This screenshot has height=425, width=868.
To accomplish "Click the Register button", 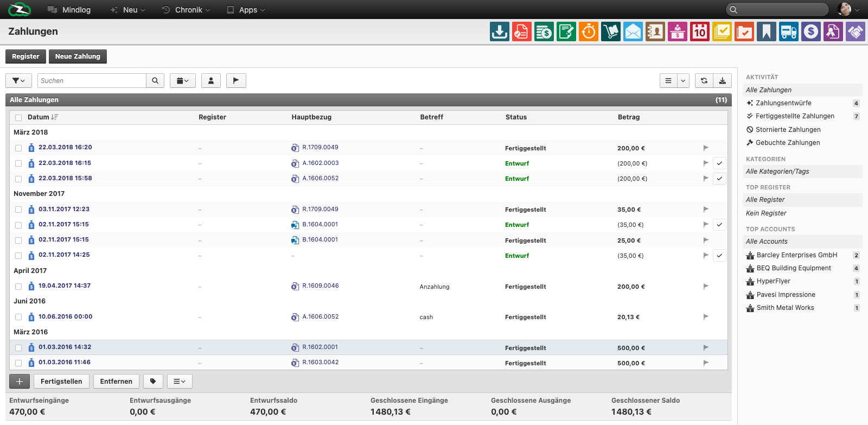I will click(25, 56).
